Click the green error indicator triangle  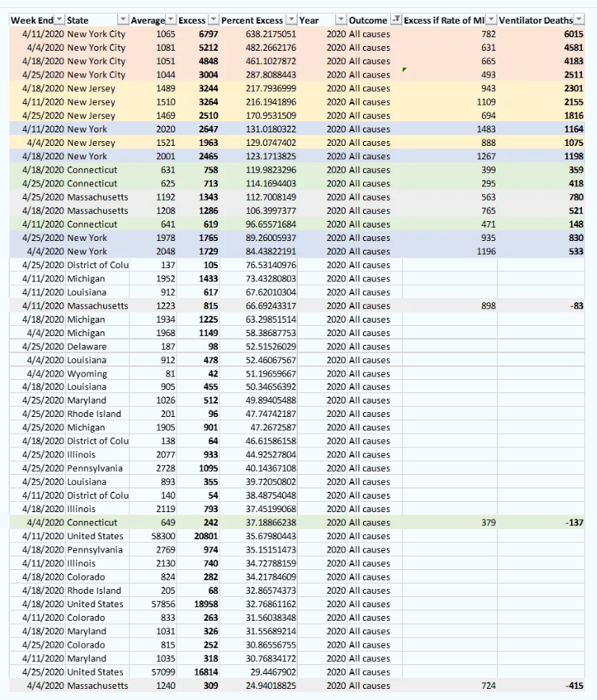405,70
